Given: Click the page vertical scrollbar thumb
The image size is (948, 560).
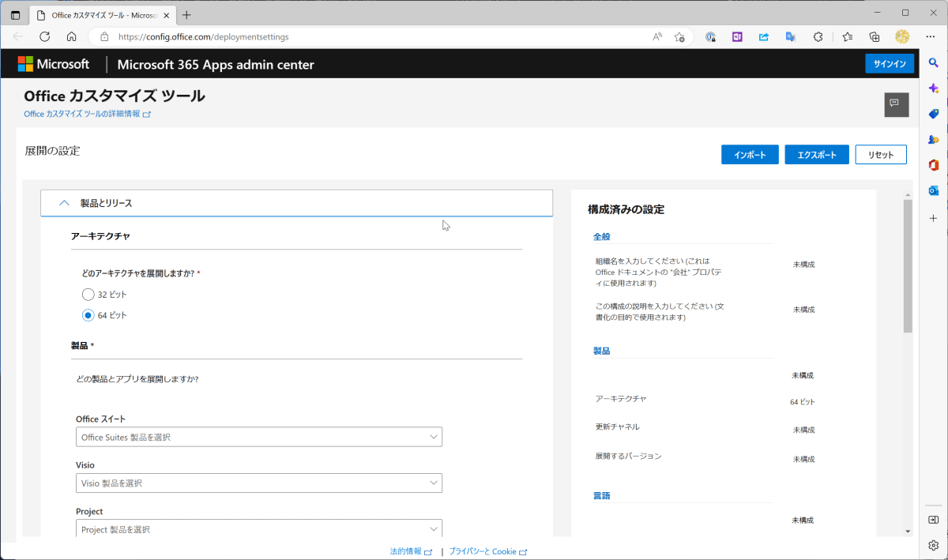Looking at the screenshot, I should [x=908, y=266].
